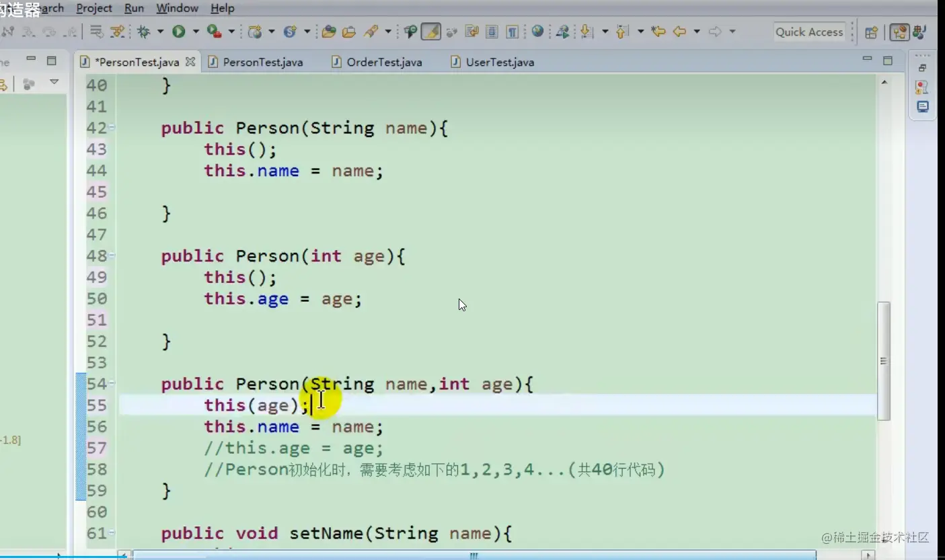Toggle Mark Occurrences highlighter button
Viewport: 945px width, 560px height.
click(431, 32)
